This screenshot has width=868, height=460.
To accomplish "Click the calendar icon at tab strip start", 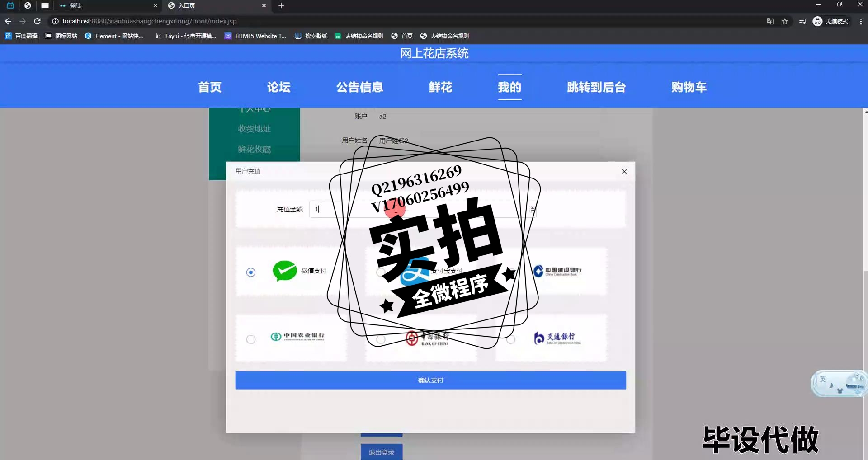I will pos(10,5).
